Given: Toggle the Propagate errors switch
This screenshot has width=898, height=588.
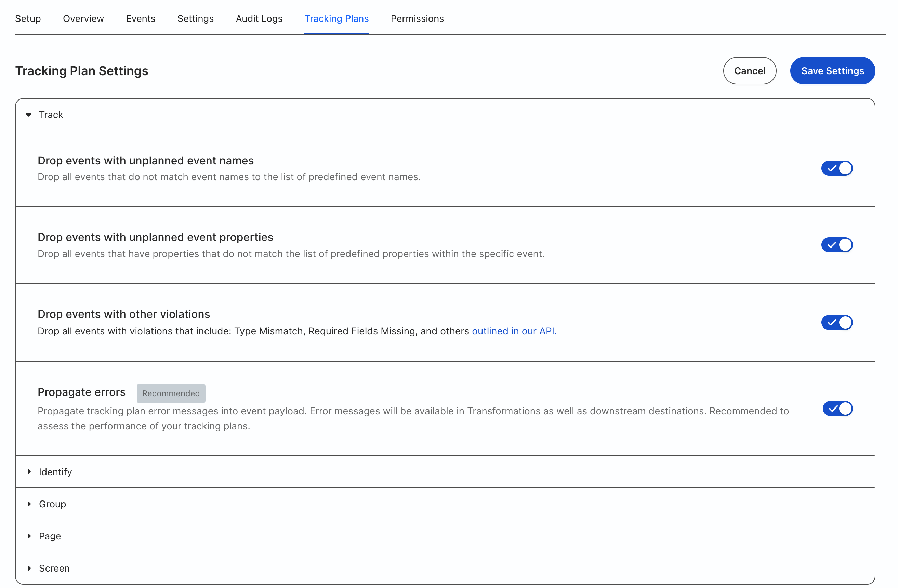Looking at the screenshot, I should point(837,409).
